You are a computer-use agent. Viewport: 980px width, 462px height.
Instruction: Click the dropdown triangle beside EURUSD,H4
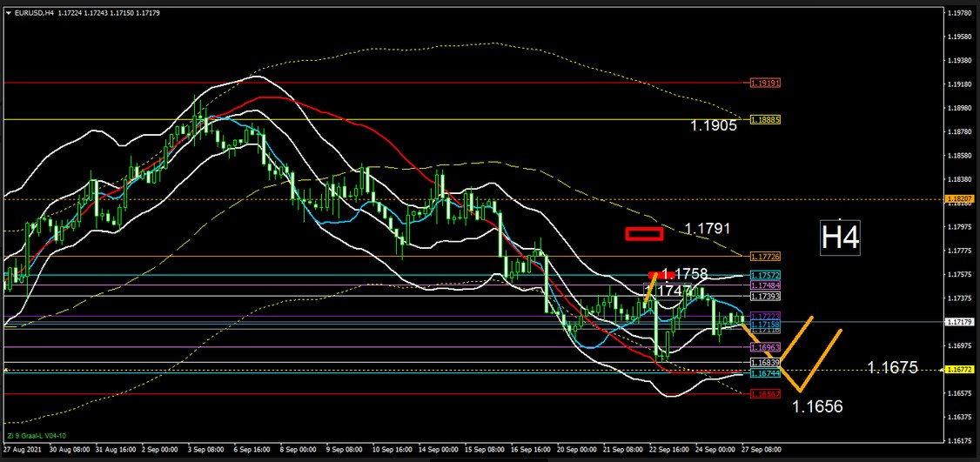(9, 13)
